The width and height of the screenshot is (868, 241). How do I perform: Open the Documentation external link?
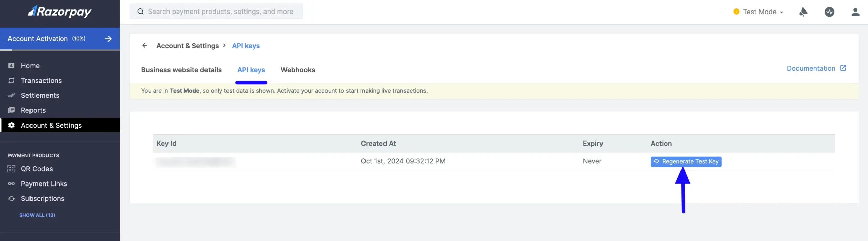(x=816, y=68)
